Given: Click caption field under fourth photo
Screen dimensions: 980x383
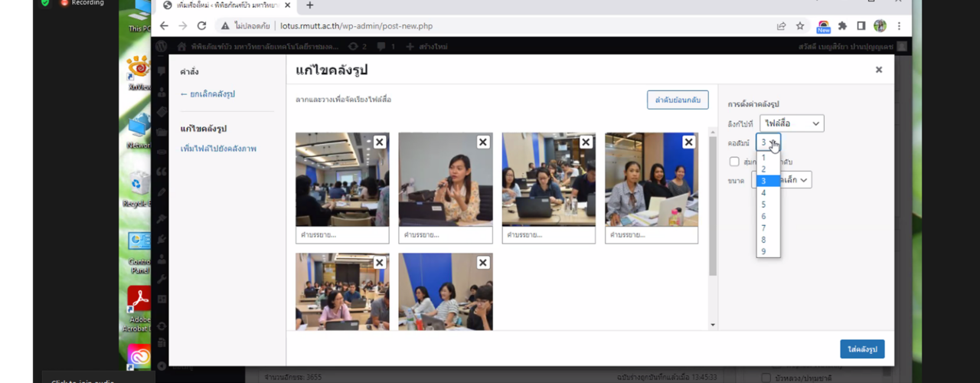Looking at the screenshot, I should 652,235.
